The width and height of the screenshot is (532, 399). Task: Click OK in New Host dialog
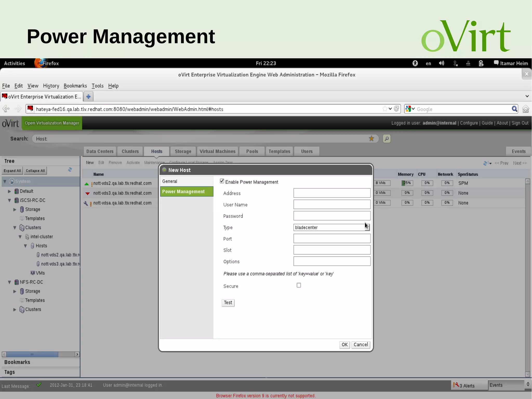pyautogui.click(x=344, y=345)
